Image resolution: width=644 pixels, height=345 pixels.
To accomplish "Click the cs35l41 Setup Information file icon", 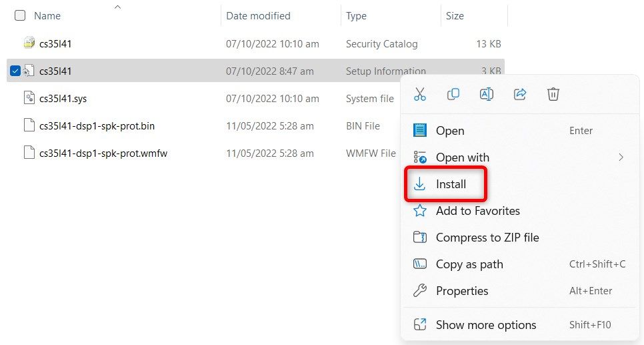I will coord(29,71).
